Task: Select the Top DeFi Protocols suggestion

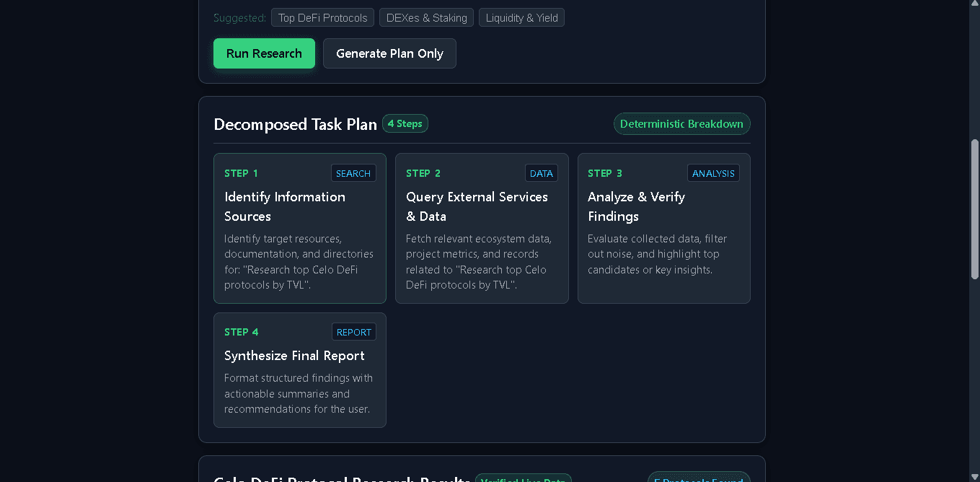Action: click(322, 18)
